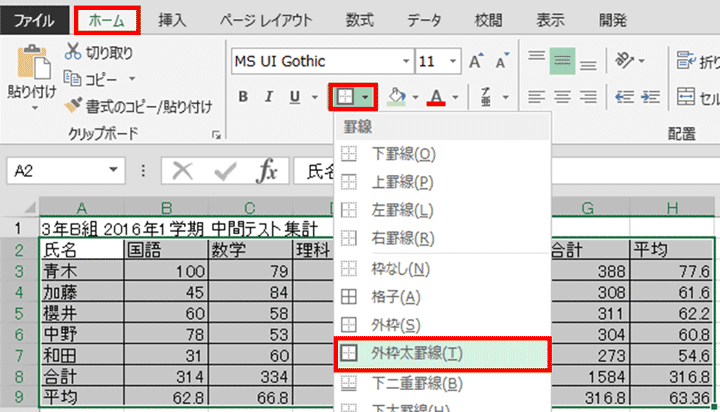Click the formula bar confirm checkmark
This screenshot has height=412, width=720.
pyautogui.click(x=225, y=171)
